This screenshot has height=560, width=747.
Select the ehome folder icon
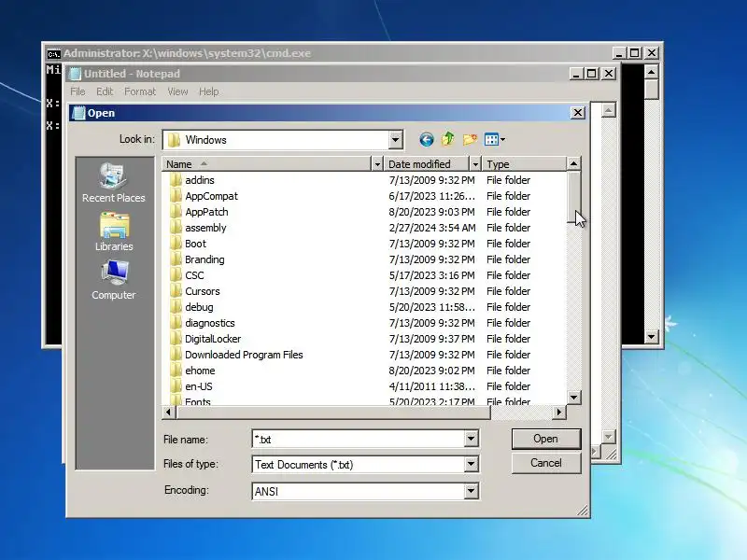pos(176,371)
